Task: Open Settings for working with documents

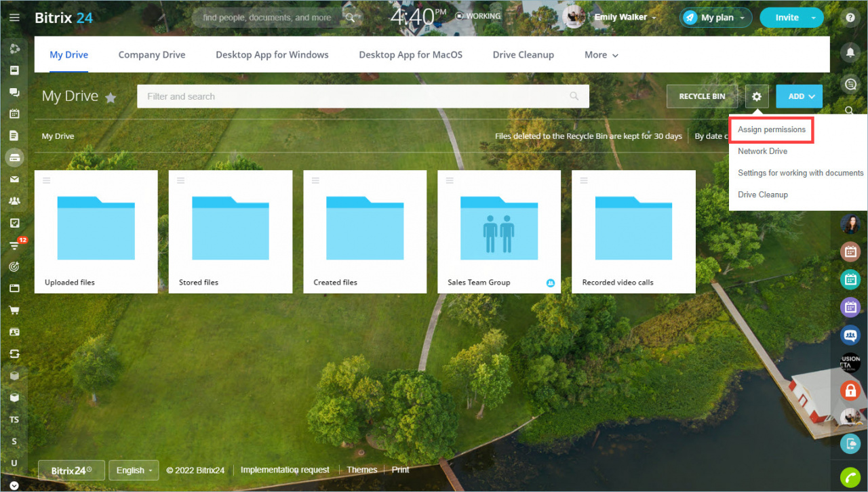Action: pyautogui.click(x=801, y=173)
